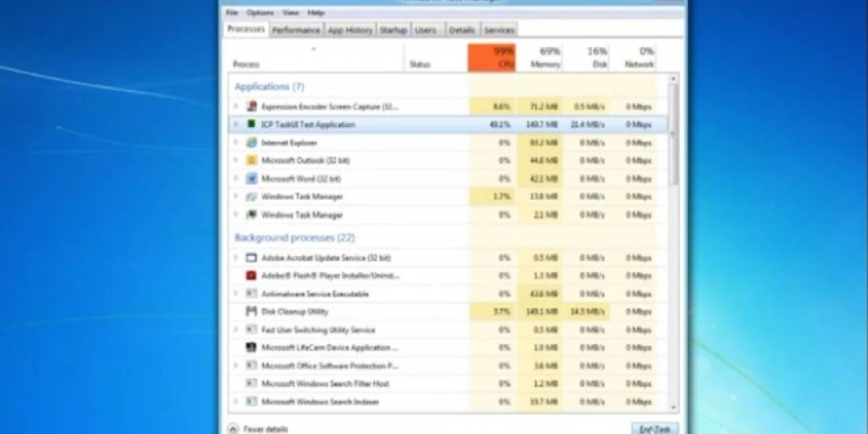
Task: Click the Expression Encoder Screen Capture icon
Action: coord(252,106)
